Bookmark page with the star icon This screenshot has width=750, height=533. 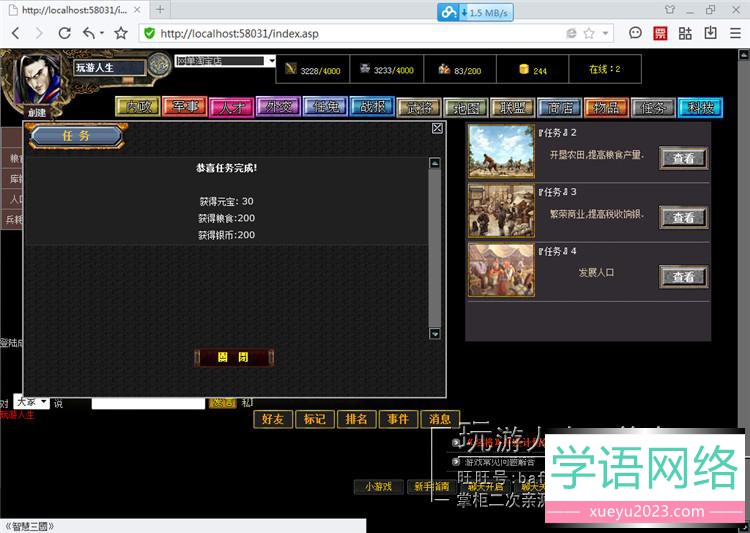(121, 33)
